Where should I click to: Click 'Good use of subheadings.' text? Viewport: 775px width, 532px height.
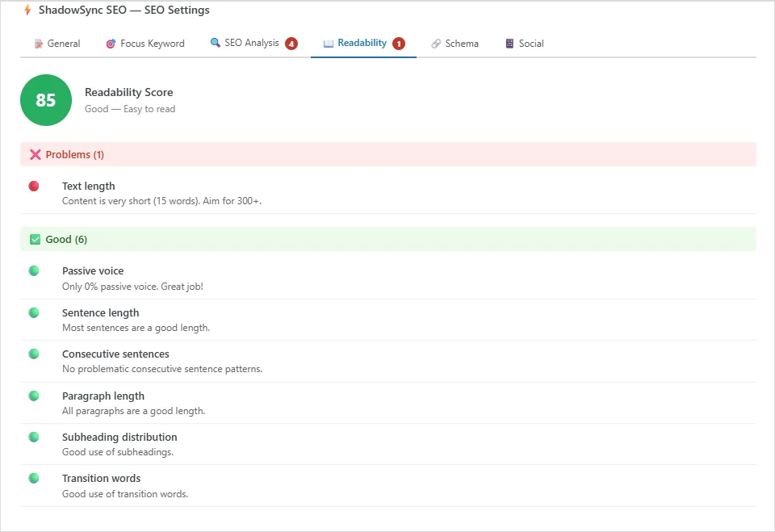[x=118, y=452]
